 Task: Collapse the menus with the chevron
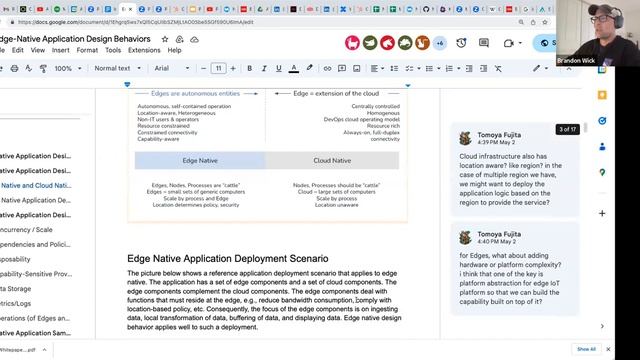click(x=569, y=69)
